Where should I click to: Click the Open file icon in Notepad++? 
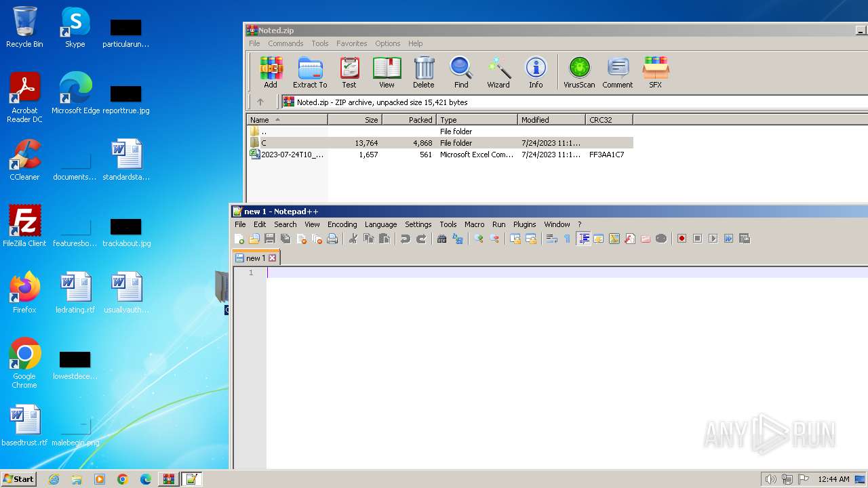click(254, 239)
